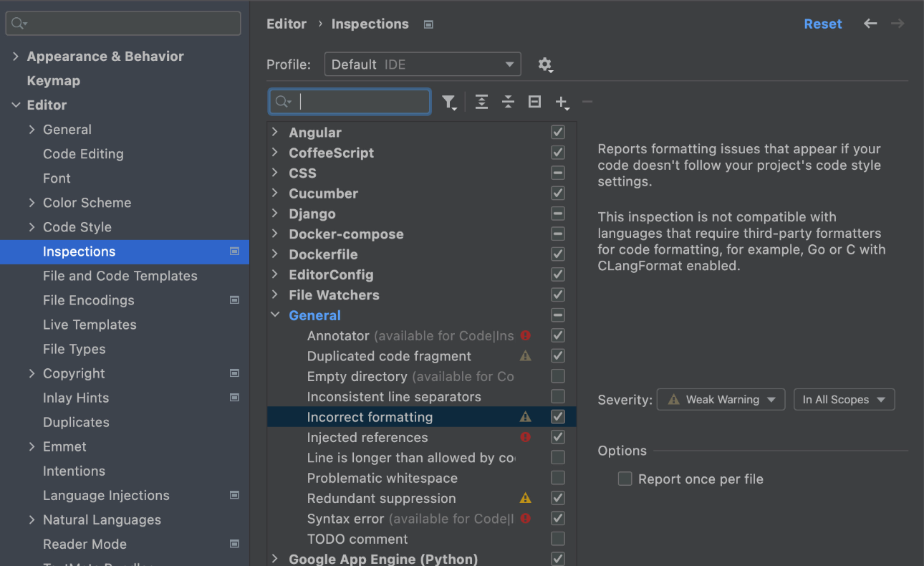Click the filter inspections funnel icon
924x566 pixels.
[x=449, y=102]
